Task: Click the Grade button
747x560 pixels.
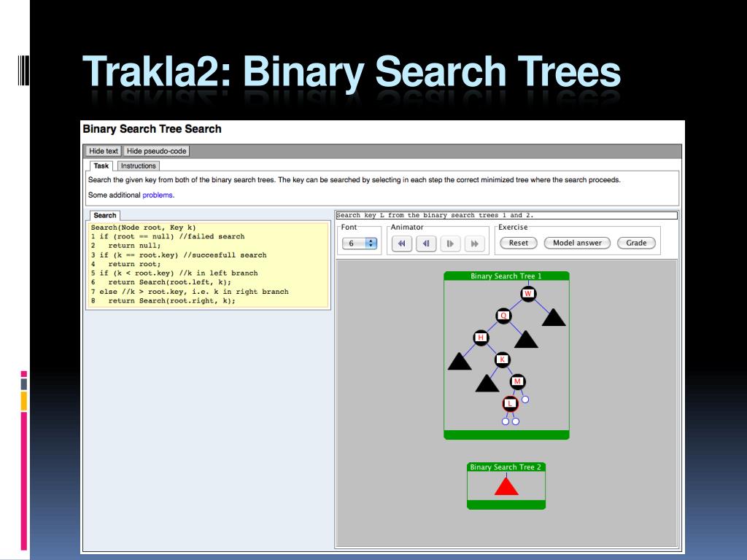Action: [636, 243]
